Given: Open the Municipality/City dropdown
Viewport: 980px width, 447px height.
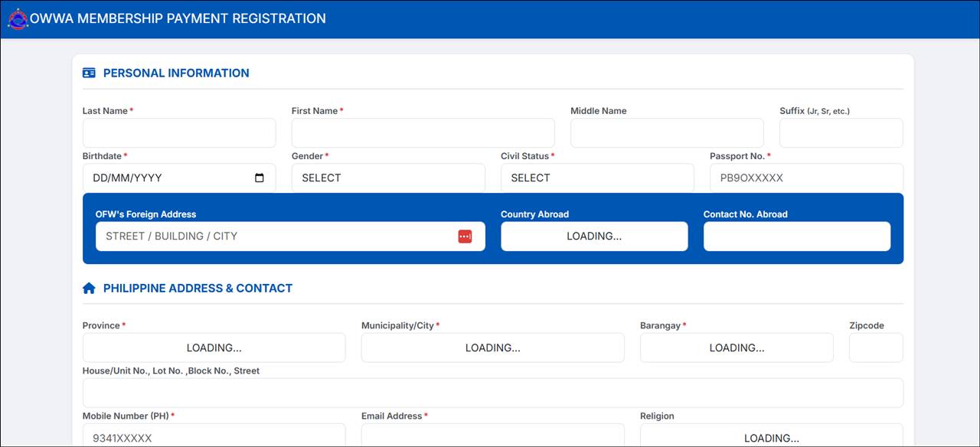Looking at the screenshot, I should [493, 347].
